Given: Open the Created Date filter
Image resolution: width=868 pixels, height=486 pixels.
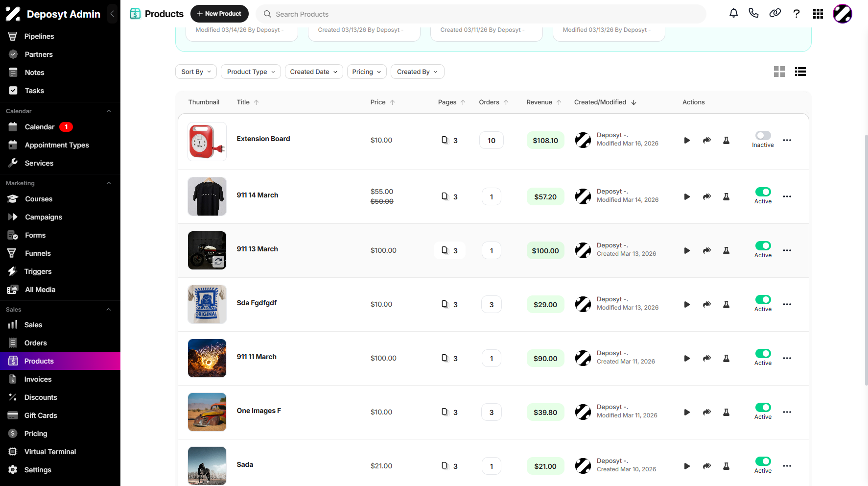Looking at the screenshot, I should (314, 72).
